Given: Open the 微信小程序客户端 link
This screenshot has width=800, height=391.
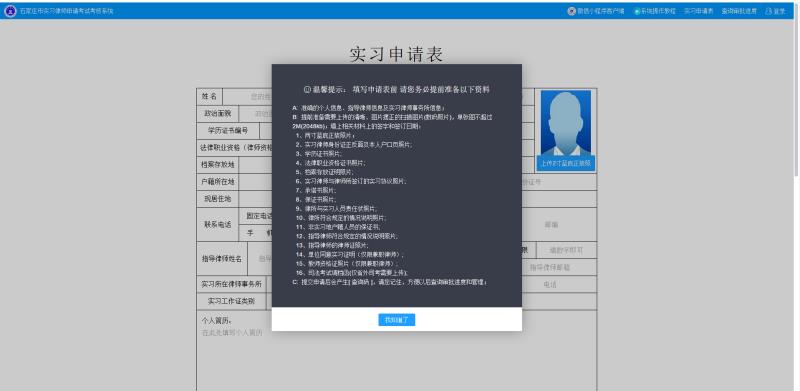Looking at the screenshot, I should (601, 11).
